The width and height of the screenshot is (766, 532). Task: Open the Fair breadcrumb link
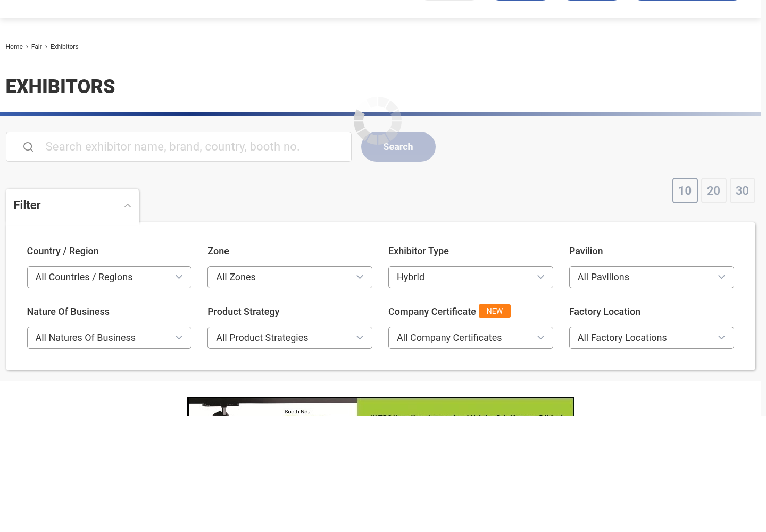coord(37,47)
